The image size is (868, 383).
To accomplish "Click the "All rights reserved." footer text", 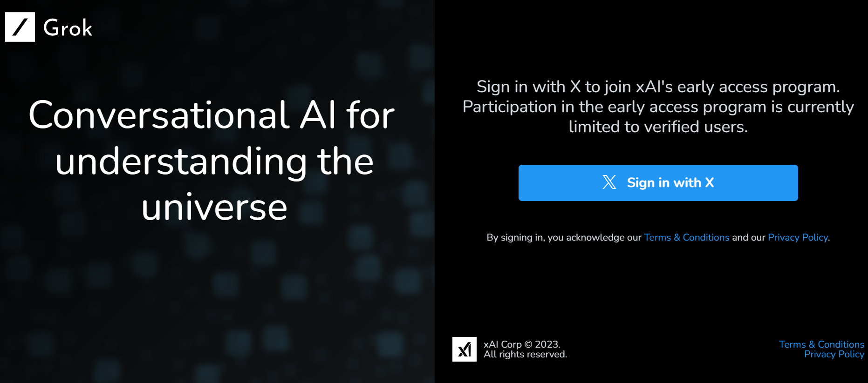I will pos(525,354).
